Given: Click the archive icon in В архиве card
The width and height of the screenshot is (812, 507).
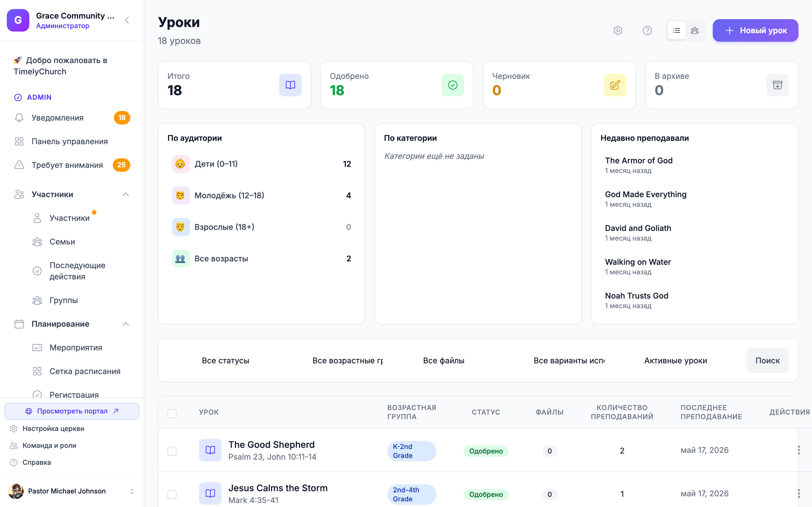Looking at the screenshot, I should 777,85.
